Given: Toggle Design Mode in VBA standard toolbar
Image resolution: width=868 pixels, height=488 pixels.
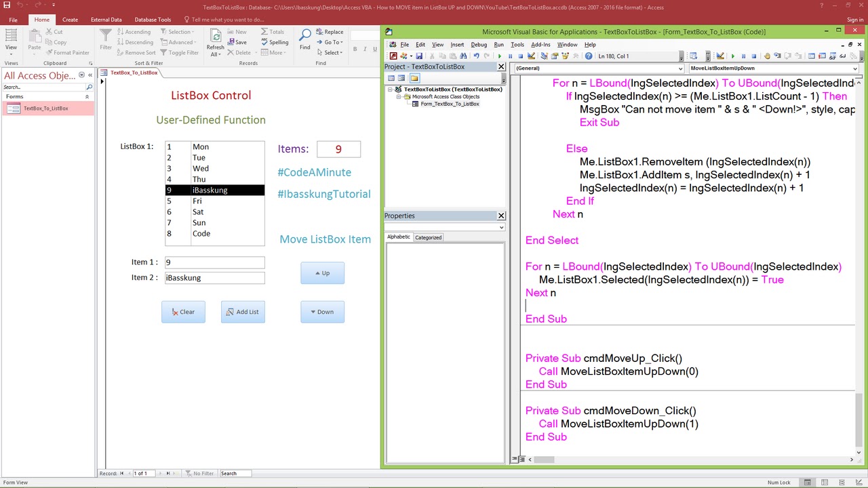Looking at the screenshot, I should (531, 56).
